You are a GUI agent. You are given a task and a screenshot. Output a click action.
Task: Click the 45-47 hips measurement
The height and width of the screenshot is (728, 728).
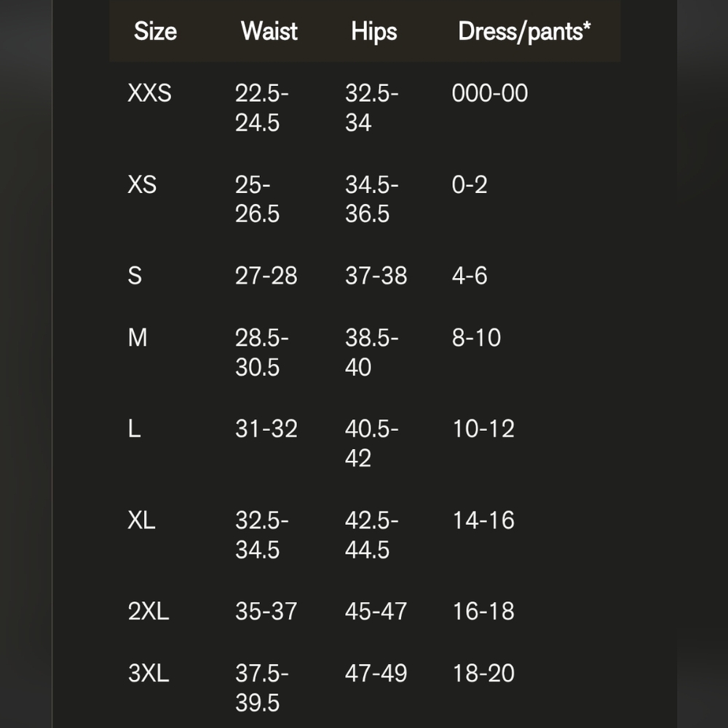[x=376, y=612]
